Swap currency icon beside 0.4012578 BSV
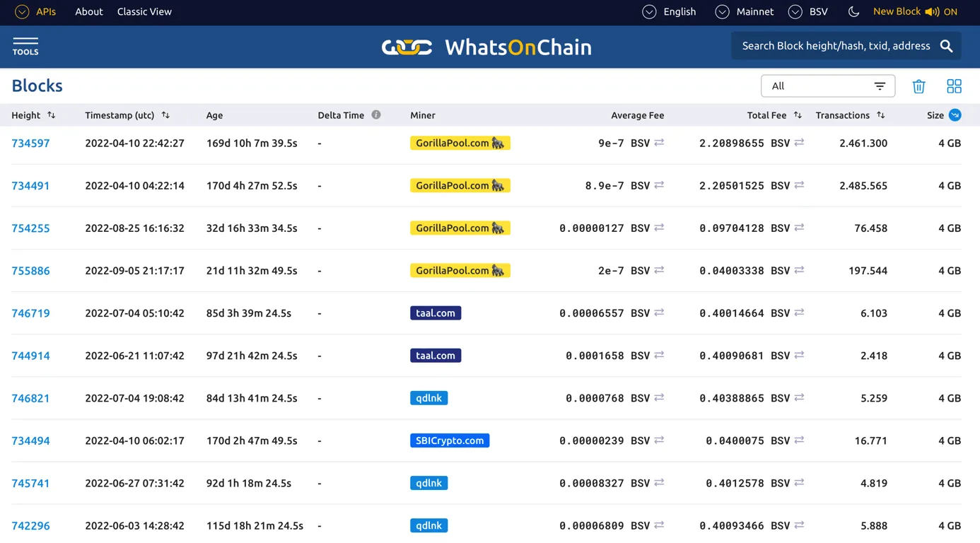 click(x=799, y=482)
